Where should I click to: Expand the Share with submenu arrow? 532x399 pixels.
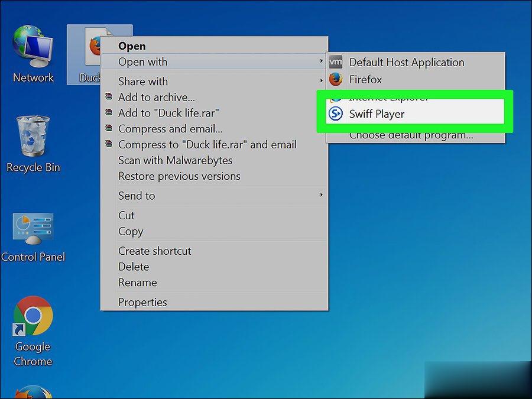click(321, 81)
